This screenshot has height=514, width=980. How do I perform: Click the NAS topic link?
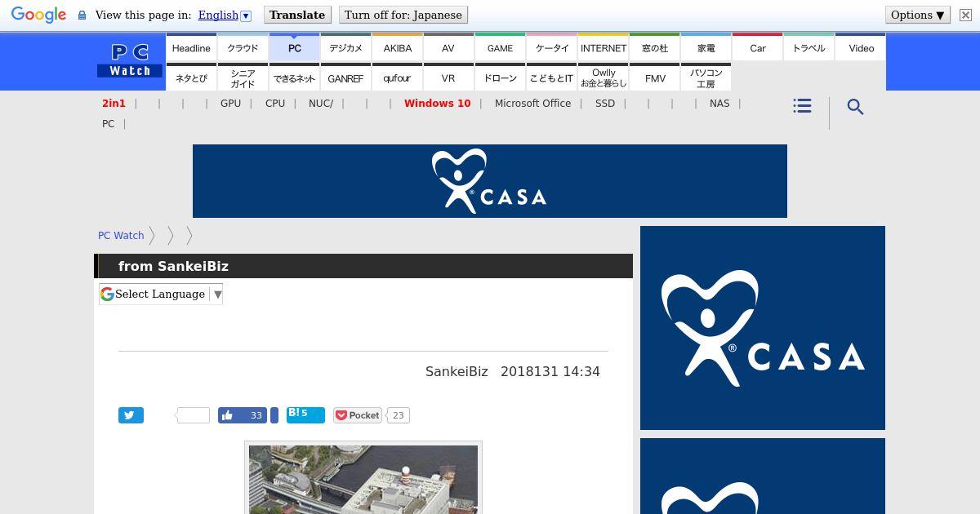click(x=719, y=103)
